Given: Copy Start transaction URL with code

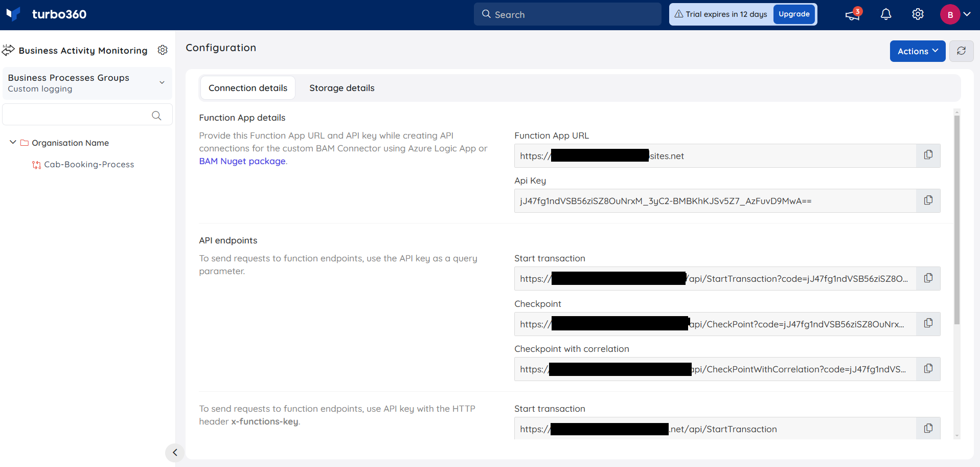Looking at the screenshot, I should pyautogui.click(x=928, y=278).
